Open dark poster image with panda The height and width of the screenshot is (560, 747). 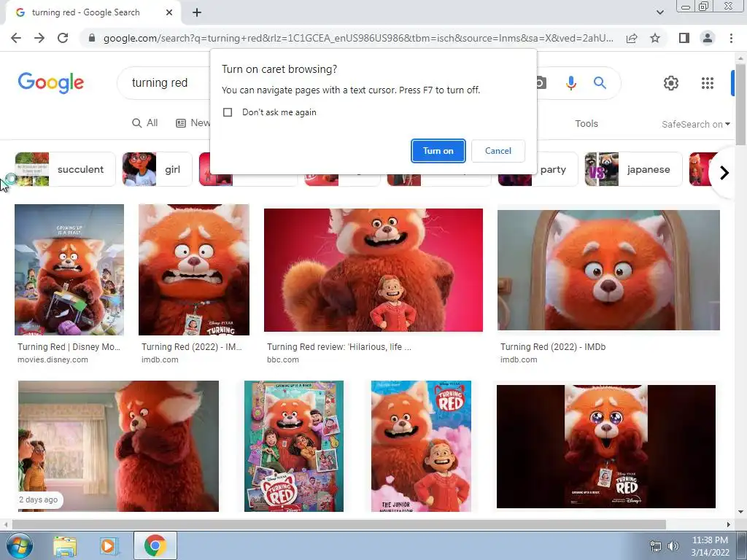coord(606,447)
